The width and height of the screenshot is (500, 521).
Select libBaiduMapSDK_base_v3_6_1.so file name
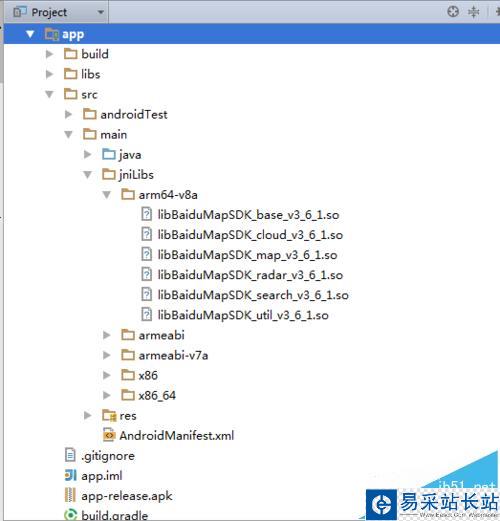(248, 215)
